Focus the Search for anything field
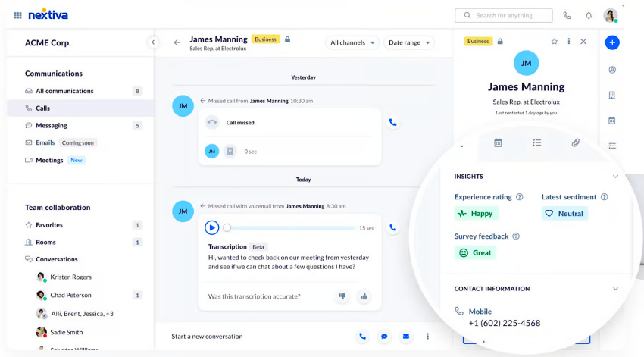 pyautogui.click(x=504, y=15)
